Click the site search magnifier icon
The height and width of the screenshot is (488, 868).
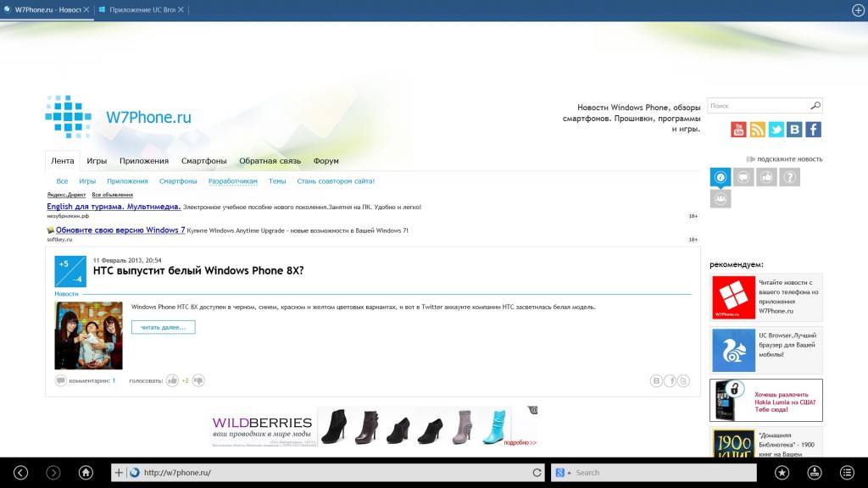pyautogui.click(x=815, y=105)
